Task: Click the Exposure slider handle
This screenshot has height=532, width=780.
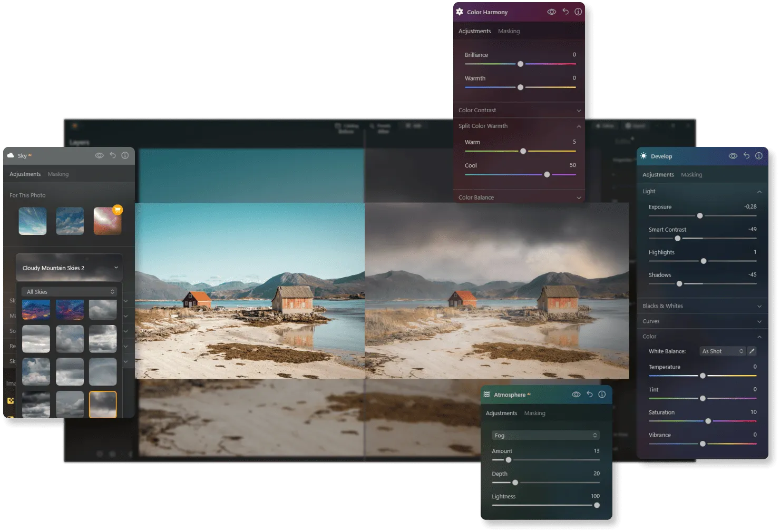Action: (700, 215)
